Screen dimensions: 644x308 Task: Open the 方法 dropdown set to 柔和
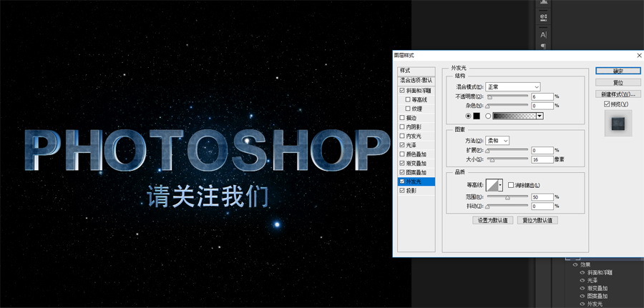coord(497,140)
